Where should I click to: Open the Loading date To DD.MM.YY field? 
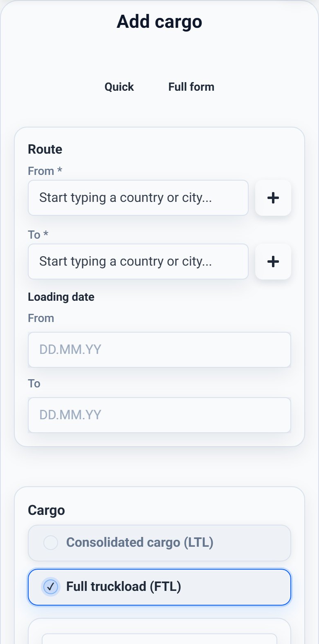point(159,415)
